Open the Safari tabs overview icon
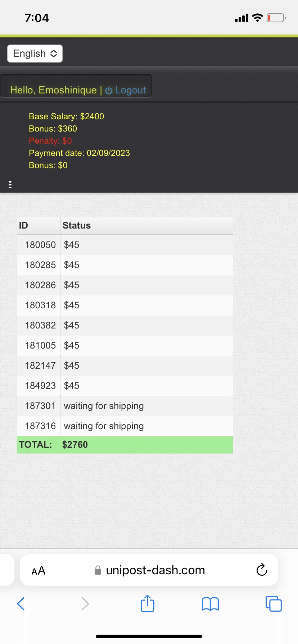The width and height of the screenshot is (298, 644). (274, 604)
